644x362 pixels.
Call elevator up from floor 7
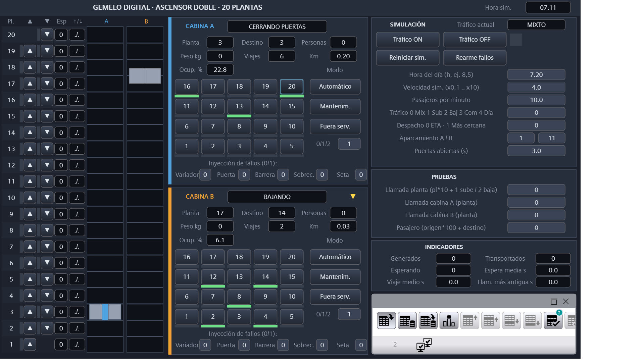(30, 247)
